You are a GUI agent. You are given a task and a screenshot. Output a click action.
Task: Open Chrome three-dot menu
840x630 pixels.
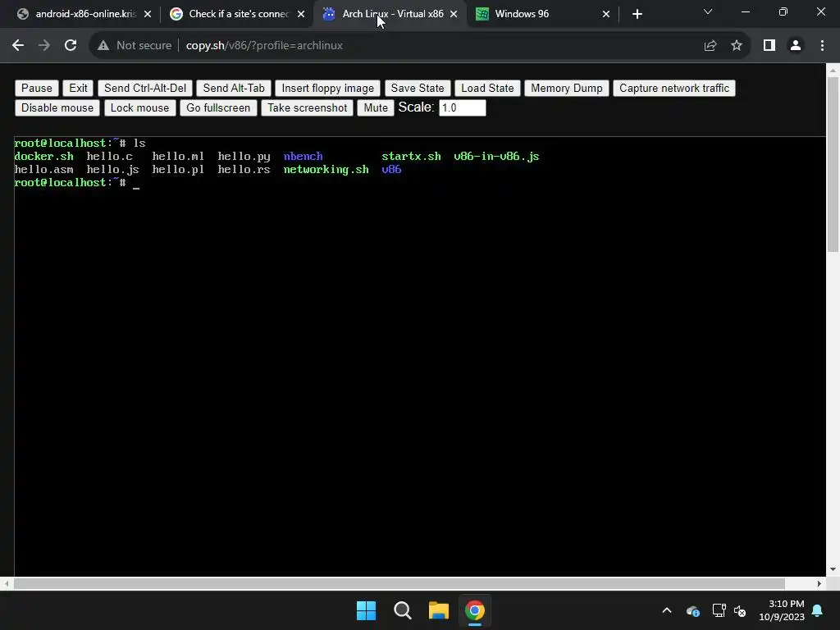[822, 46]
